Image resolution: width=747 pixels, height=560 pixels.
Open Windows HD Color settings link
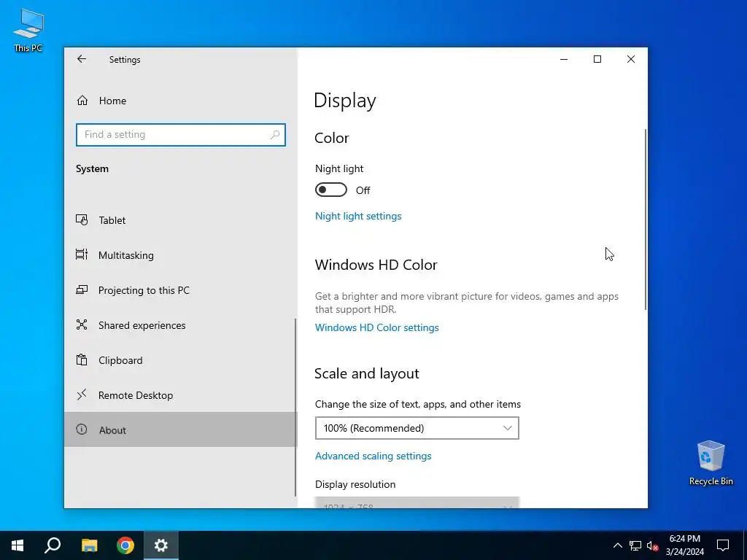click(x=377, y=327)
